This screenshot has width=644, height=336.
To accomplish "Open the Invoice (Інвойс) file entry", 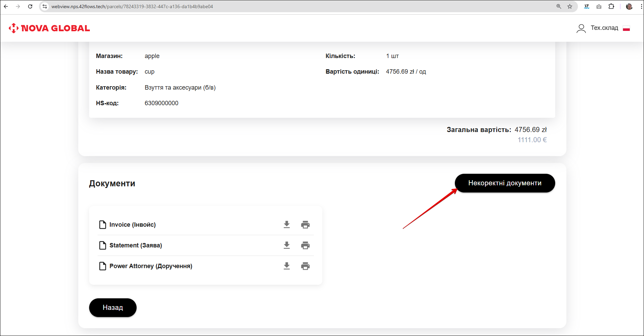I will (132, 225).
